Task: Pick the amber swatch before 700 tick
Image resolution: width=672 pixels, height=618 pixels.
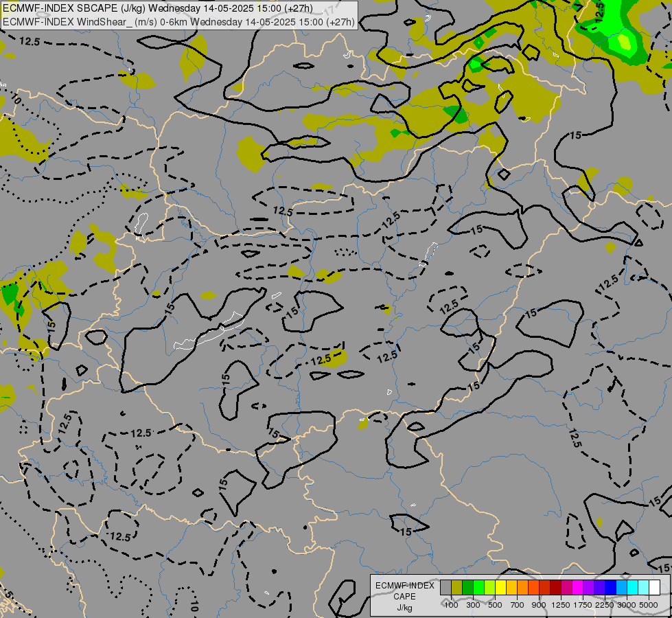Action: [511, 588]
